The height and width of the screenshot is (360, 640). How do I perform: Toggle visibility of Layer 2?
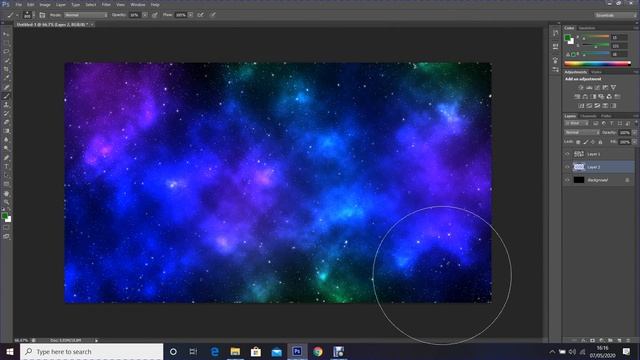(567, 167)
